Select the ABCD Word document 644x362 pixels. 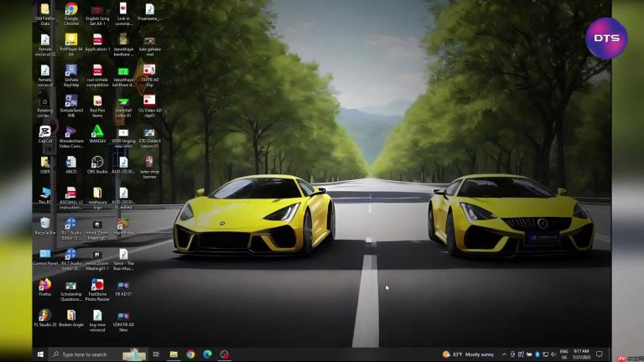tap(71, 165)
